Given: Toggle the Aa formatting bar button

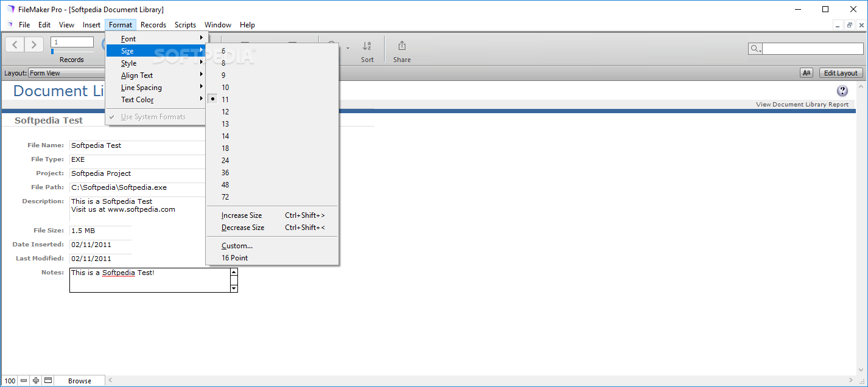Looking at the screenshot, I should tap(807, 73).
